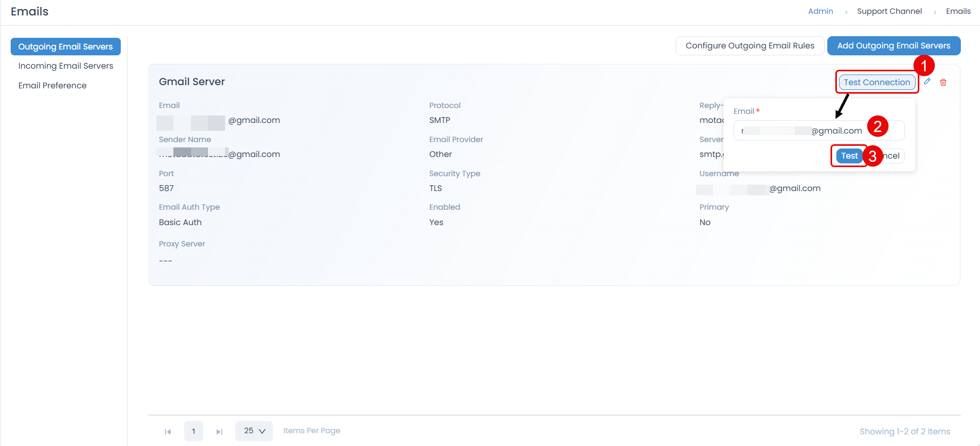Viewport: 980px width, 446px height.
Task: Go to first page using pagination icon
Action: tap(168, 432)
